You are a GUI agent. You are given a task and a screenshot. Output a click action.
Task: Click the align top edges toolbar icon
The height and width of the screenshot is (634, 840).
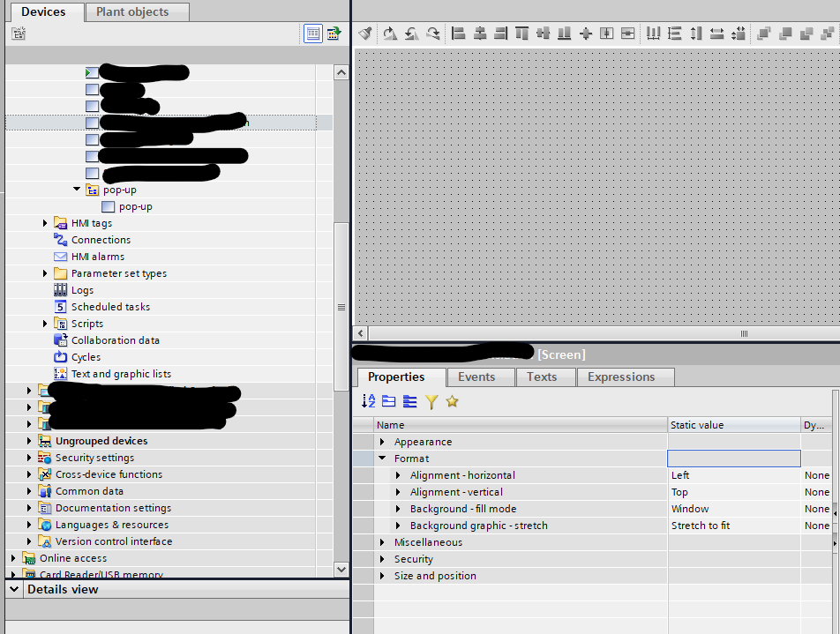coord(521,34)
